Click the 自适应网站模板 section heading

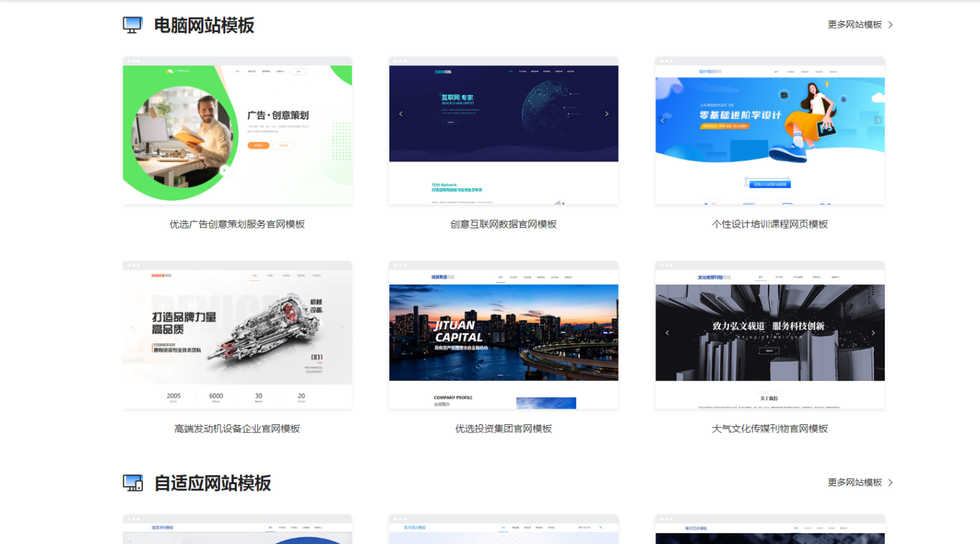(x=212, y=483)
